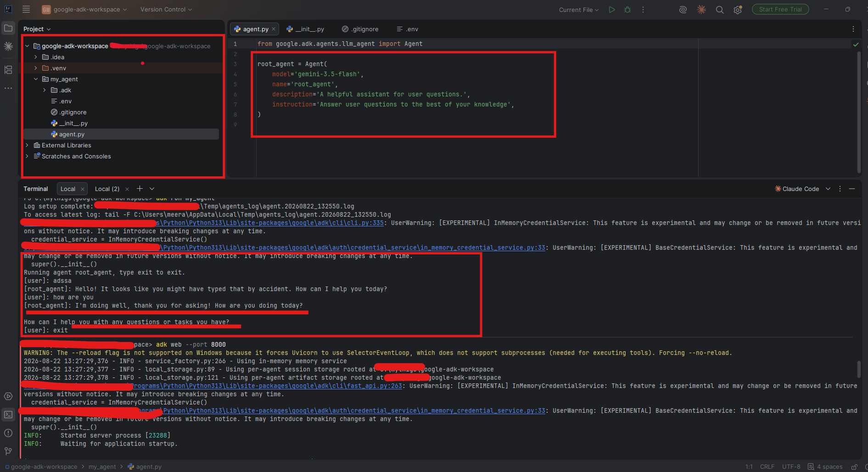Expand External Libraries node
The image size is (868, 472).
coord(27,145)
